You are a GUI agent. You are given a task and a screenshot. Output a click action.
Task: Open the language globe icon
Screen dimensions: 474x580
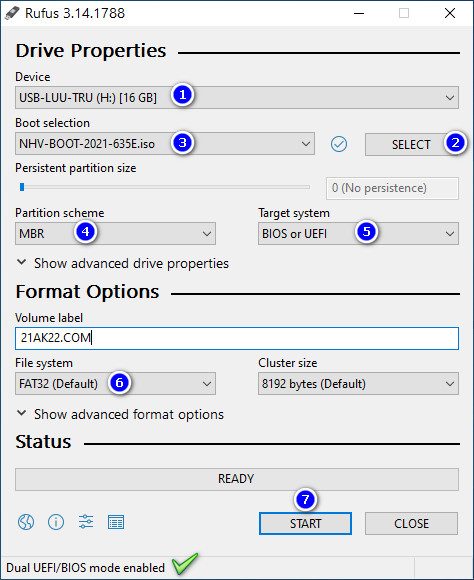[x=26, y=522]
